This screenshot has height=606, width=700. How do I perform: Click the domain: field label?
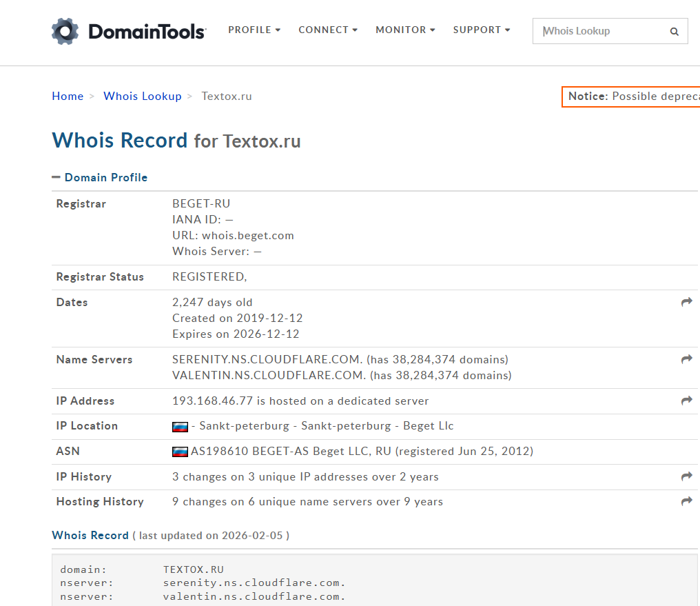83,569
